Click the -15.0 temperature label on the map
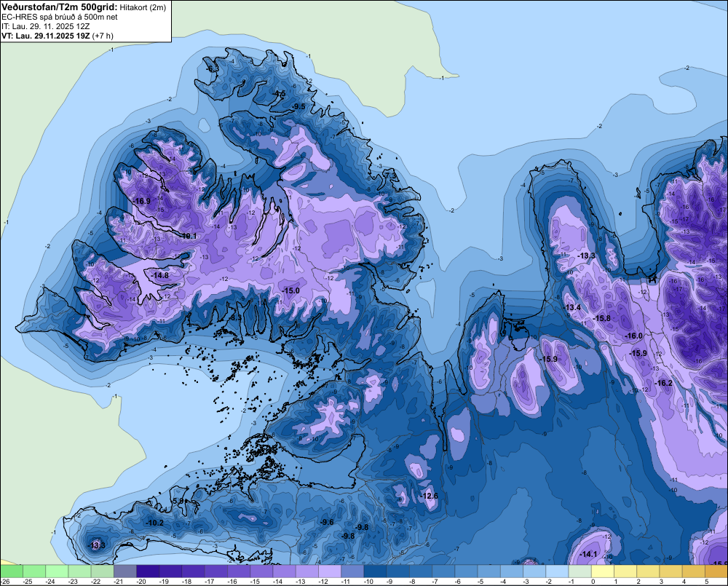Viewport: 728px width, 586px height. tap(291, 290)
